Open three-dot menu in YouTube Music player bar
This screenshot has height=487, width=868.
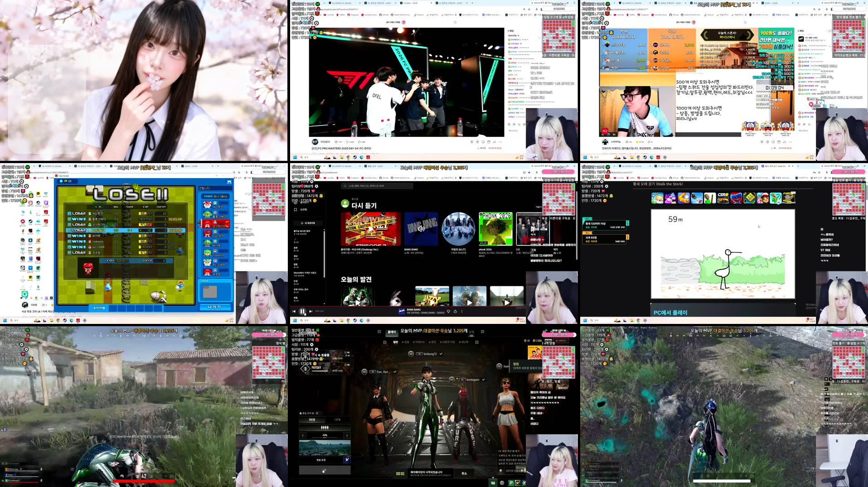(x=462, y=312)
